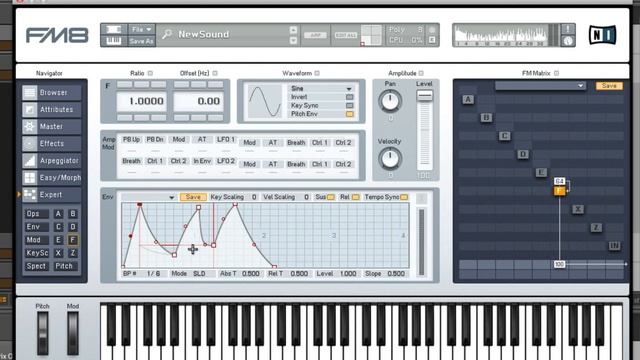Select operator B in FM Matrix
Viewport: 640px width, 360px height.
point(486,118)
